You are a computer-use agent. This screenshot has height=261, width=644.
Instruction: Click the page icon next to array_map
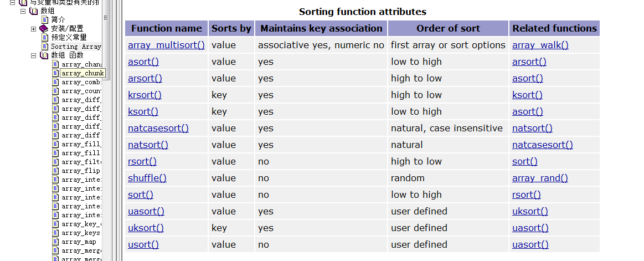pyautogui.click(x=55, y=242)
